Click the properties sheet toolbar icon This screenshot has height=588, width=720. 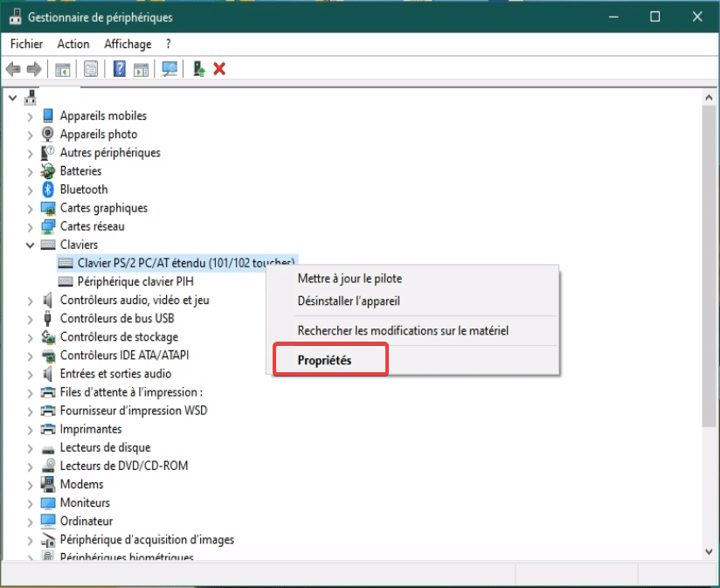pos(91,69)
